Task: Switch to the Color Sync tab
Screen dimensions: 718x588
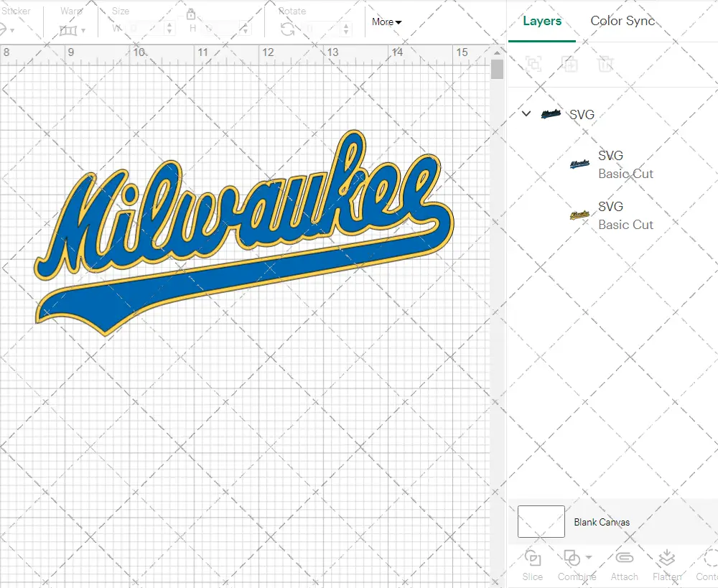Action: (x=623, y=21)
